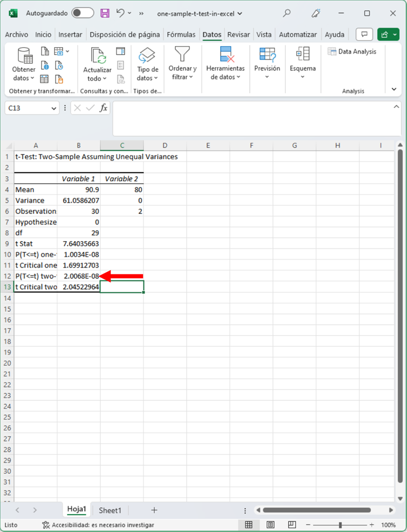Add a new sheet with plus button

[x=154, y=510]
